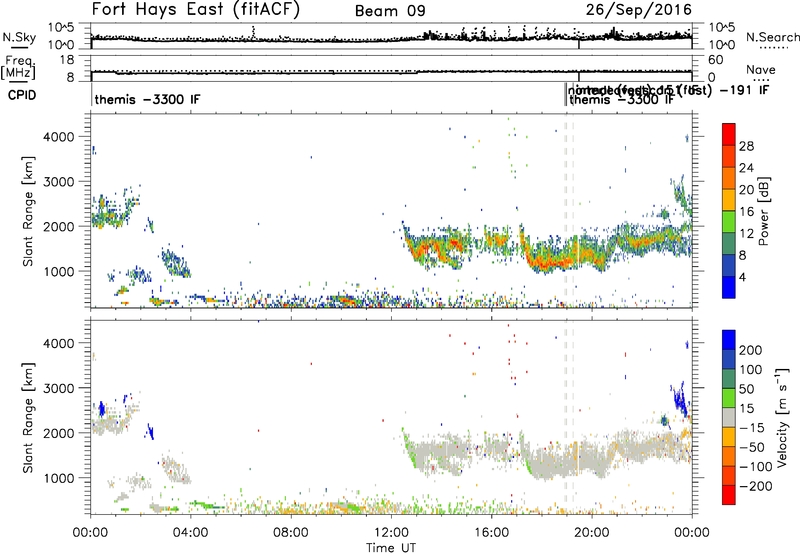Click the first 'themis -3300 IF' text
This screenshot has height=554, width=800.
coord(147,99)
